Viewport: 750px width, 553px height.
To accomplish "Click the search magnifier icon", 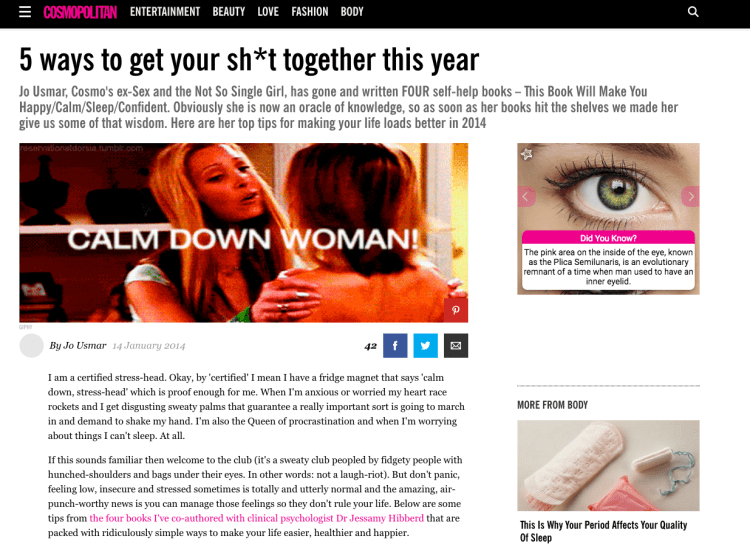I will 693,12.
